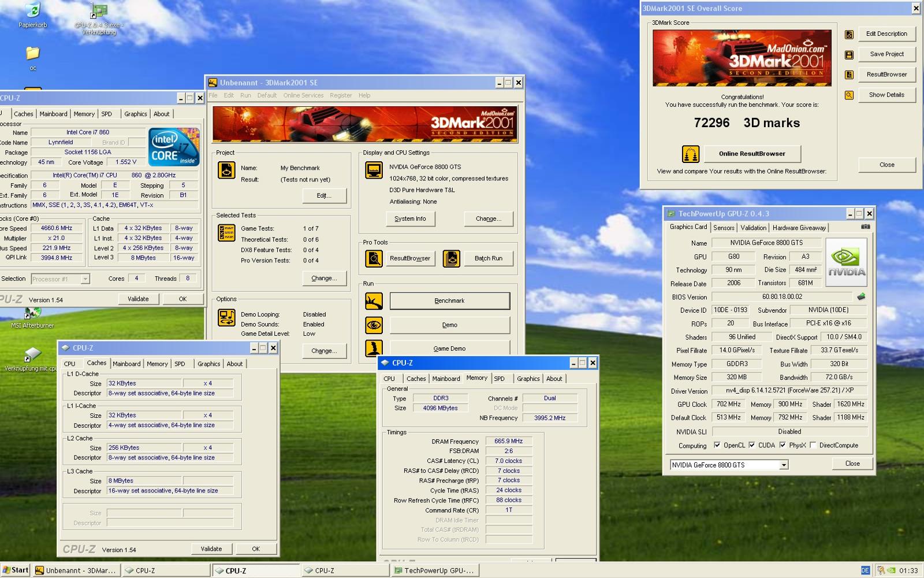Click the NVIDIA logo in GPU-Z
Image resolution: width=924 pixels, height=578 pixels.
(847, 262)
